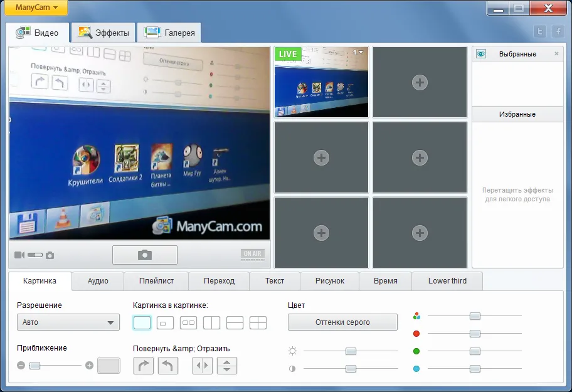Add a source in bottom-right empty slot
This screenshot has width=572, height=392.
420,233
